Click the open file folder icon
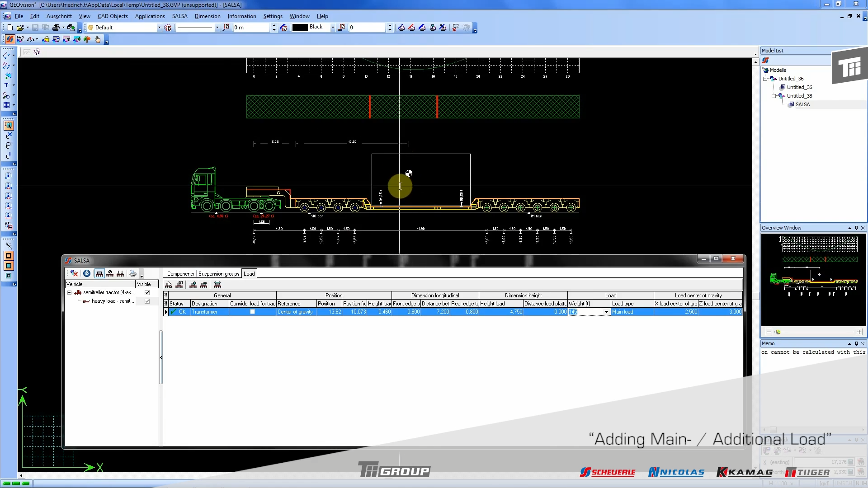This screenshot has height=488, width=868. (x=20, y=28)
